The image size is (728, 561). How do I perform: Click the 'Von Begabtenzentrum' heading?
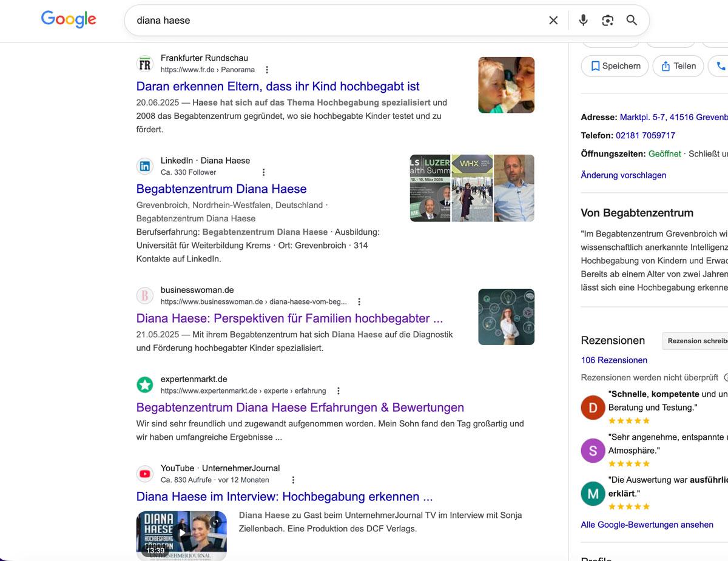pos(637,213)
